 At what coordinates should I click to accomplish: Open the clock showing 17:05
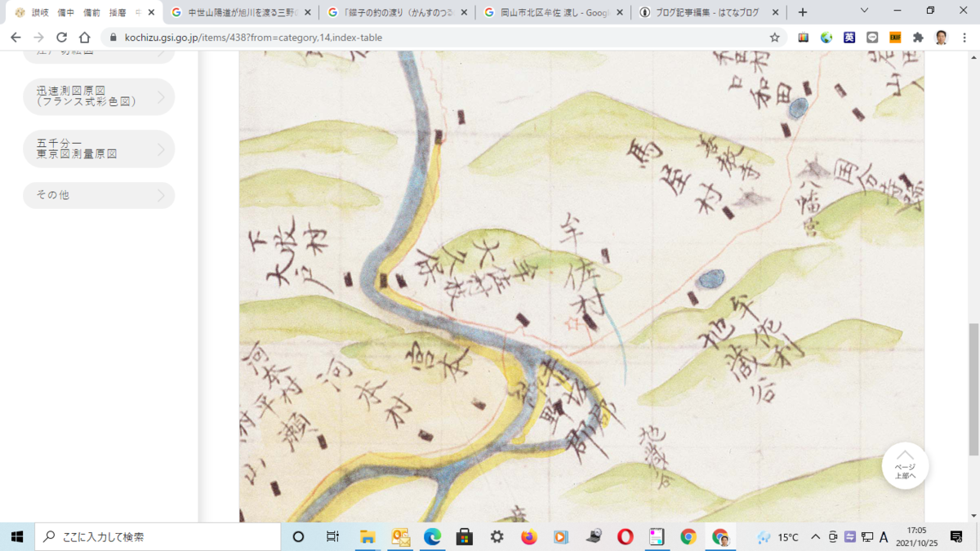[x=916, y=536]
